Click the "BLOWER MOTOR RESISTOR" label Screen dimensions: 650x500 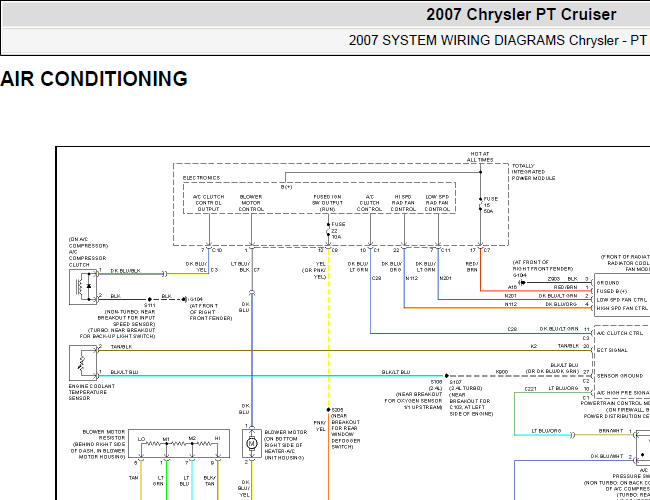[104, 435]
